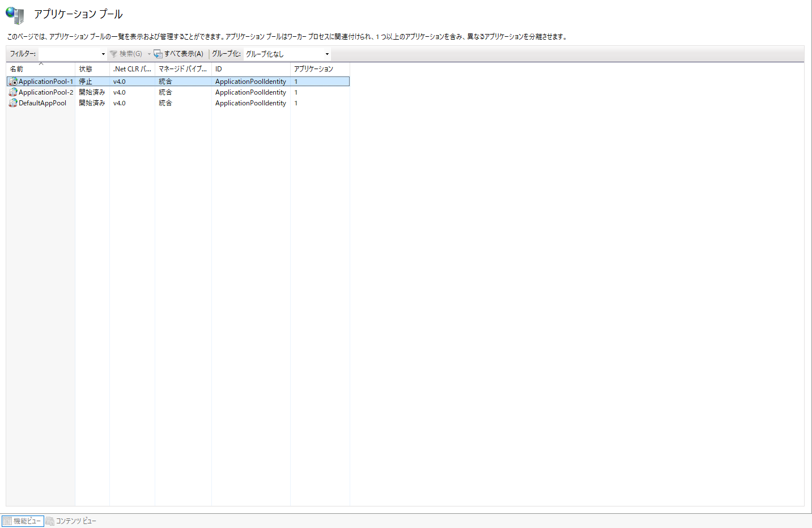
Task: Click 統合 pipeline mode for DefaultAppPool
Action: point(165,103)
